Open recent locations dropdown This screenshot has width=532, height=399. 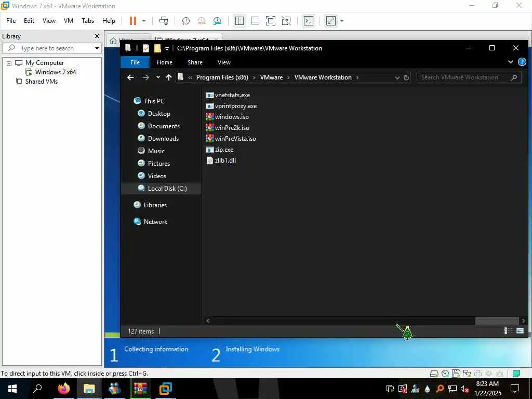[158, 77]
